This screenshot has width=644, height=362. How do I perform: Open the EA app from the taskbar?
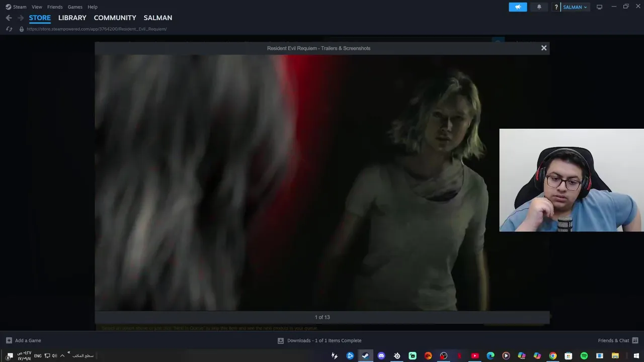pyautogui.click(x=428, y=356)
